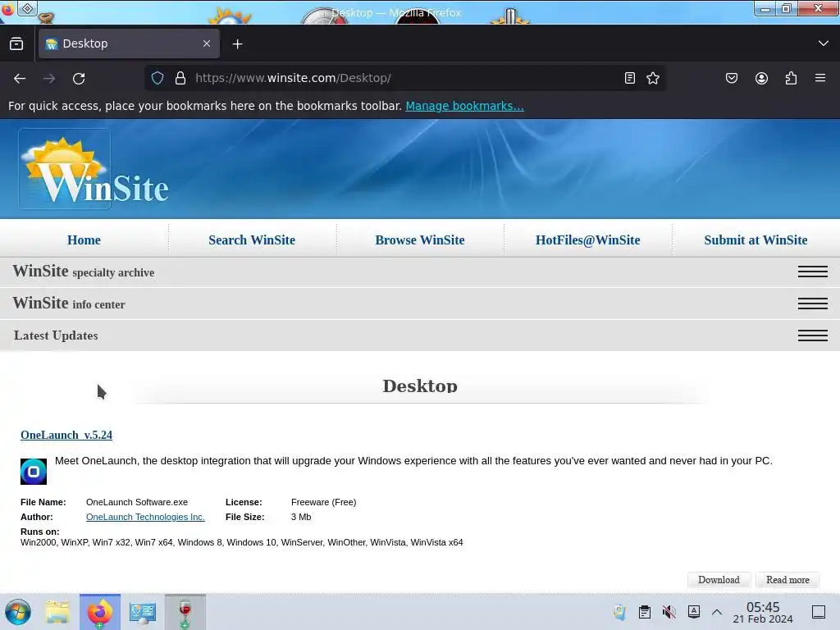Open clipboard tray icon
The image size is (840, 630).
pyautogui.click(x=645, y=612)
